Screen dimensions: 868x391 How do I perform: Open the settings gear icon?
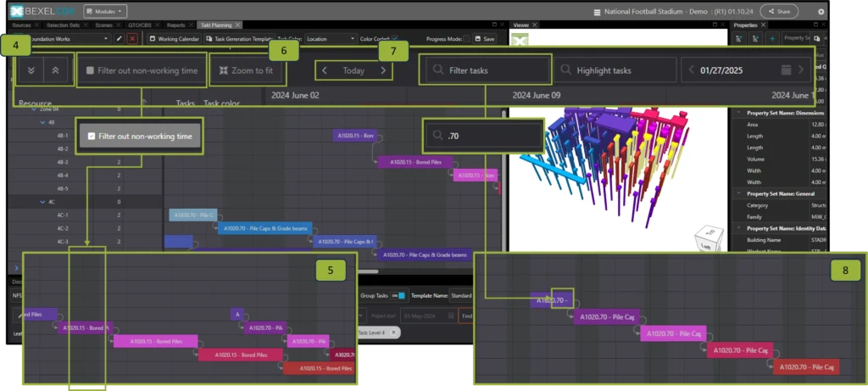(x=821, y=12)
